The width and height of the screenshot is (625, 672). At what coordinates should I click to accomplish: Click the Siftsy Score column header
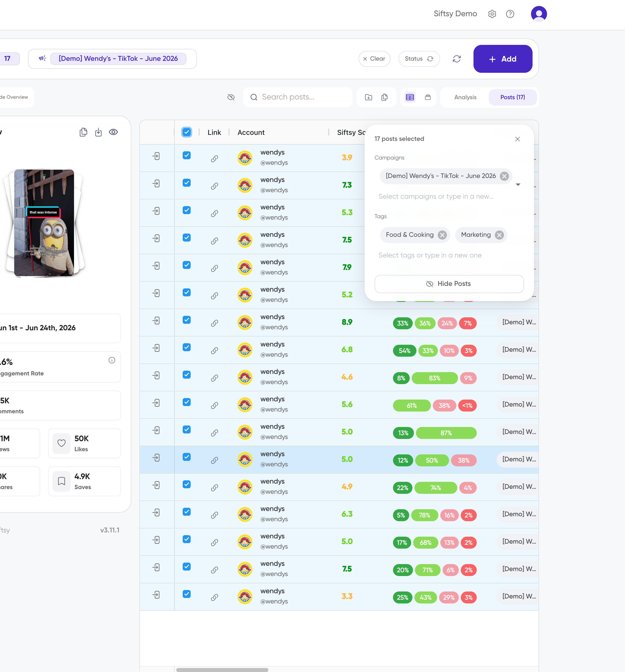click(x=352, y=133)
